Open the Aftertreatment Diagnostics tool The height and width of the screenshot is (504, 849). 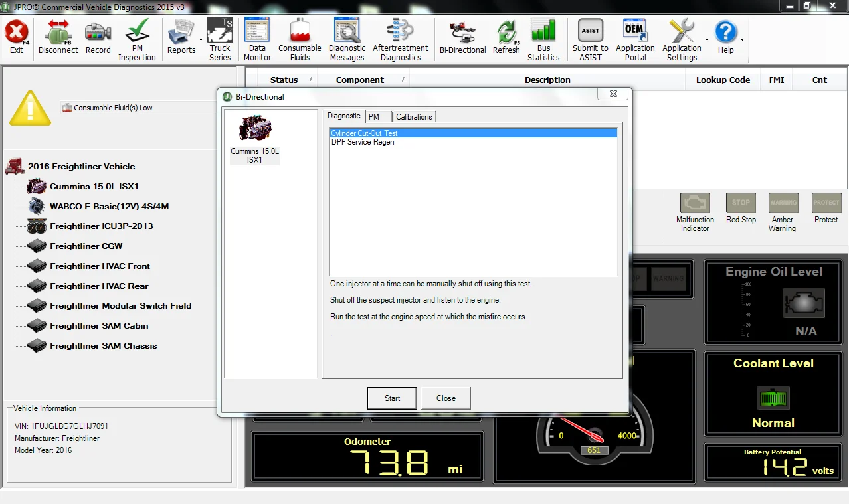pos(401,40)
